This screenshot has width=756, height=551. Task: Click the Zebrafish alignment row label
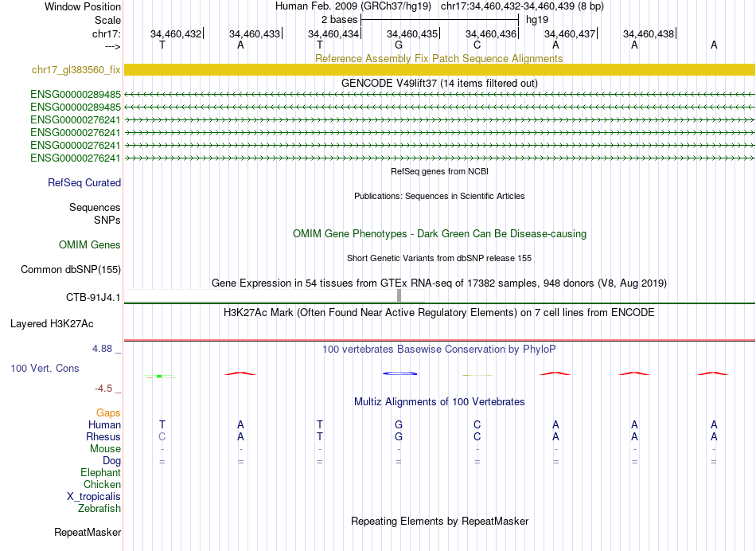[x=99, y=509]
